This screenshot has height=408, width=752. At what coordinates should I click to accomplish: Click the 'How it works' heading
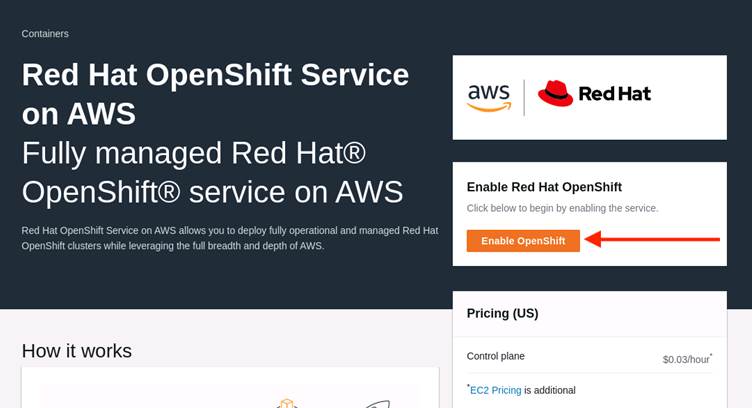point(77,351)
